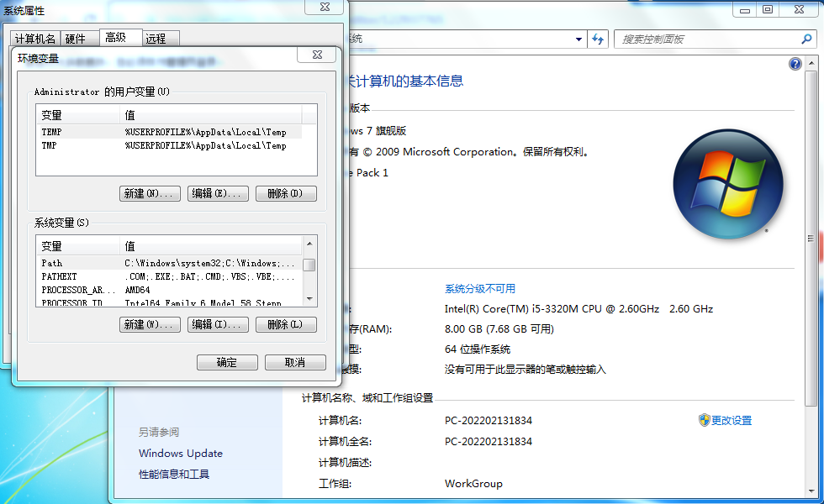Image resolution: width=824 pixels, height=504 pixels.
Task: Click 删除(L) for system variables
Action: pos(286,324)
